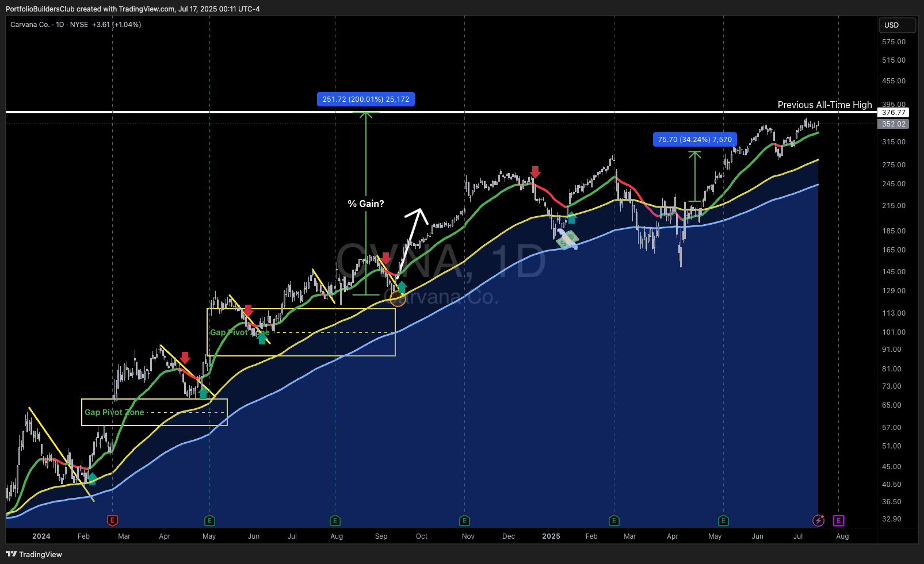Click the Aug label at the far end of the time axis
The image size is (924, 564).
point(842,536)
